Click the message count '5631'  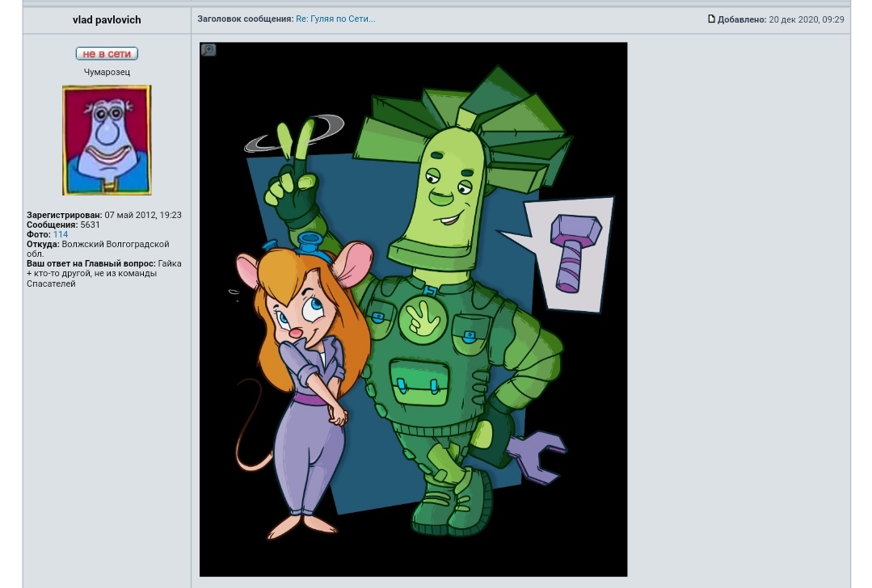click(x=90, y=225)
